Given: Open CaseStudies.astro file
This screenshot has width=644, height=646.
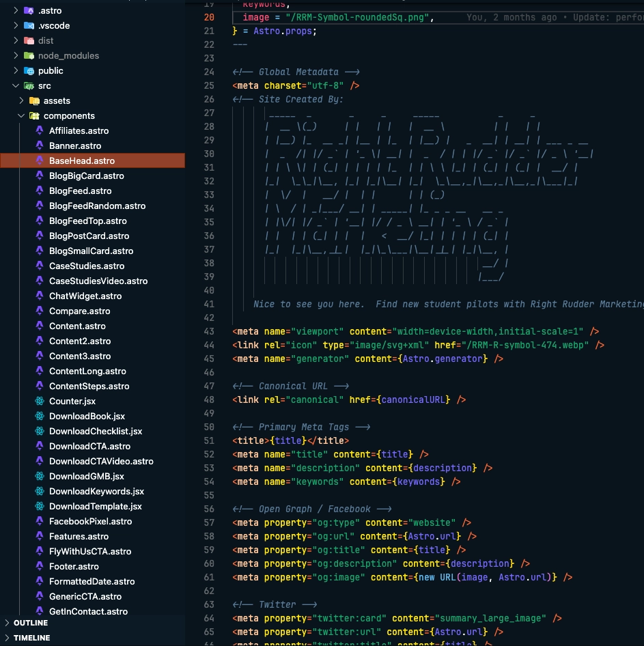Looking at the screenshot, I should tap(87, 266).
